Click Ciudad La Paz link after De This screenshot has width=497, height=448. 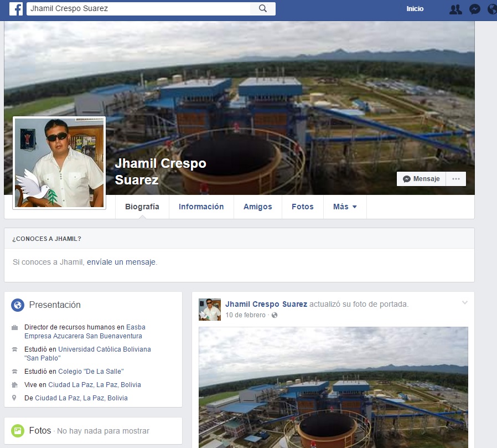[81, 398]
